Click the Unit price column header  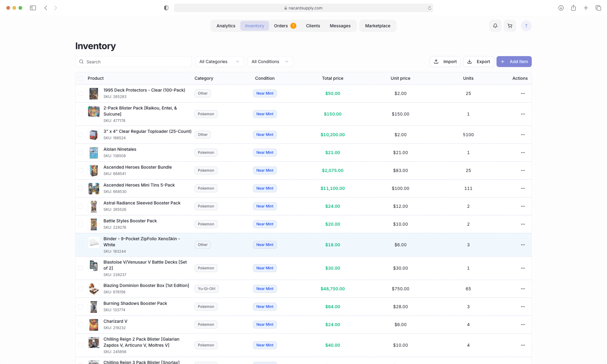click(x=400, y=78)
